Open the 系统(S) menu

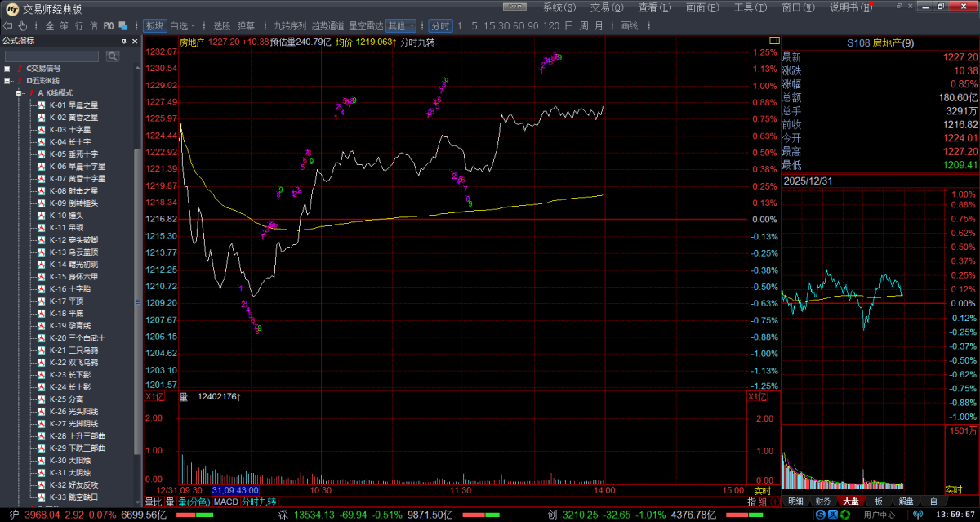(559, 7)
